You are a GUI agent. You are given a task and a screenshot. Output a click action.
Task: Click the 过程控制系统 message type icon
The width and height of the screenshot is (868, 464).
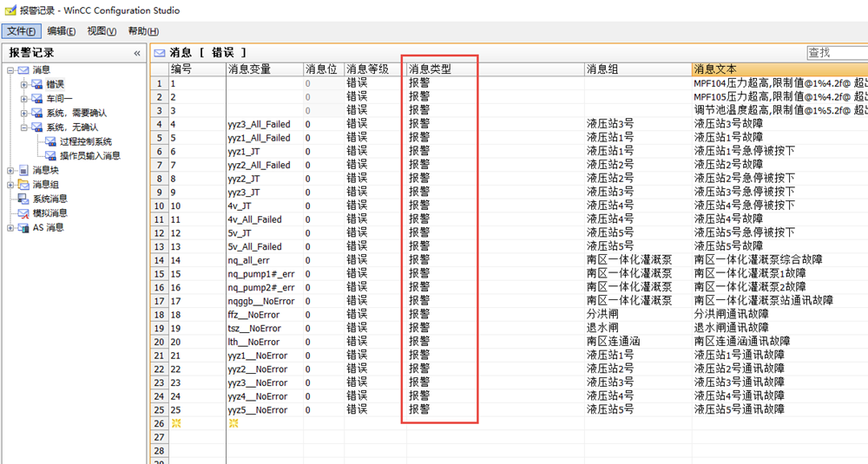click(x=50, y=141)
